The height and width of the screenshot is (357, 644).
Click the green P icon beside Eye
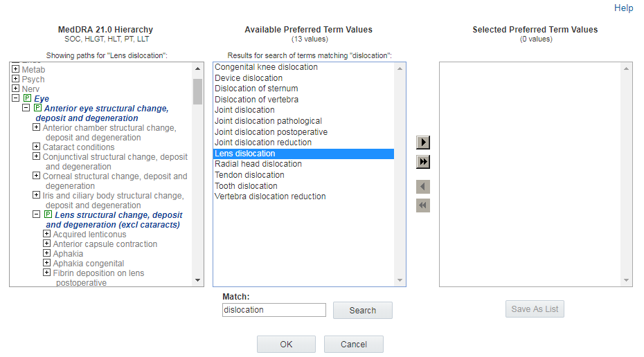(x=27, y=99)
